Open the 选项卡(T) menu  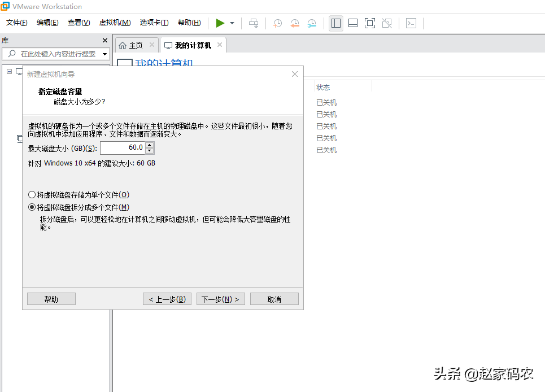[154, 23]
